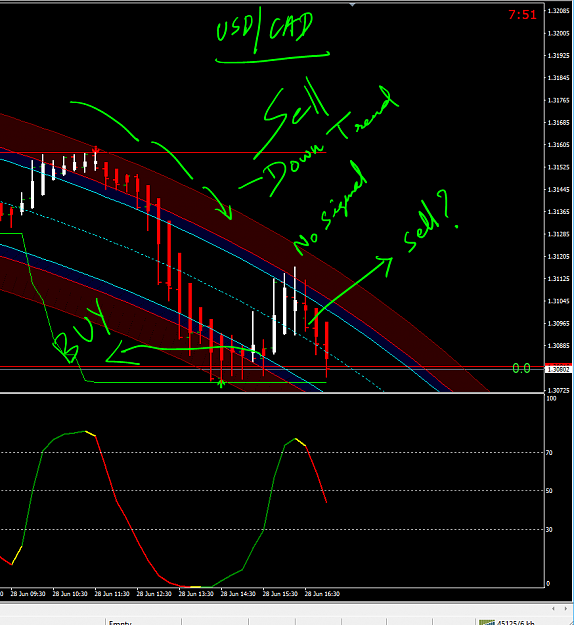The width and height of the screenshot is (574, 625).
Task: Click the 1.31445 price scale label
Action: pos(558,189)
